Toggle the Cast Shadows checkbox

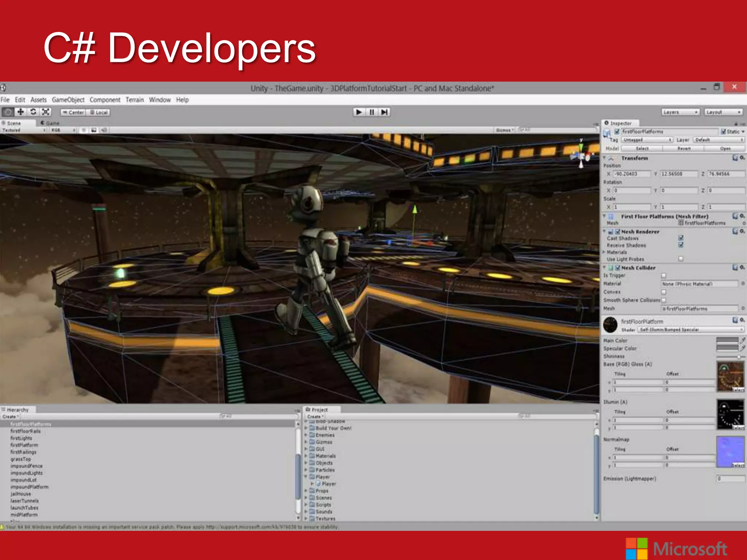pyautogui.click(x=681, y=238)
